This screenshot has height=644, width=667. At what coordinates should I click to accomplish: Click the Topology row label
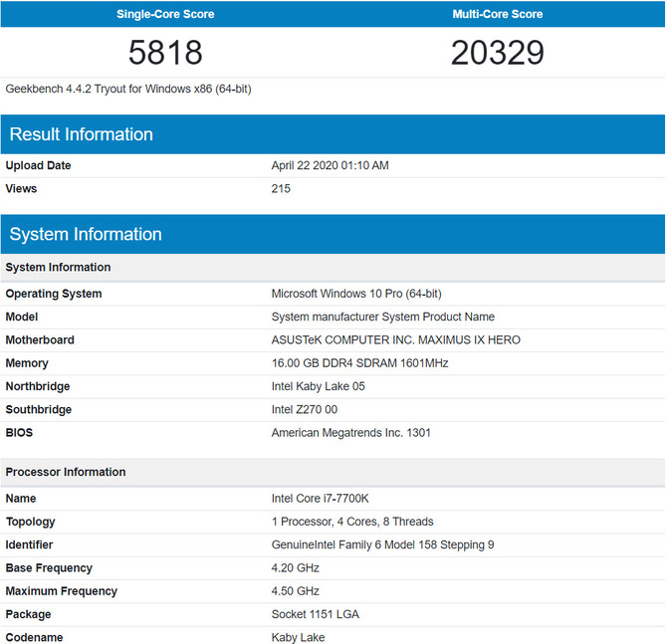pyautogui.click(x=30, y=522)
